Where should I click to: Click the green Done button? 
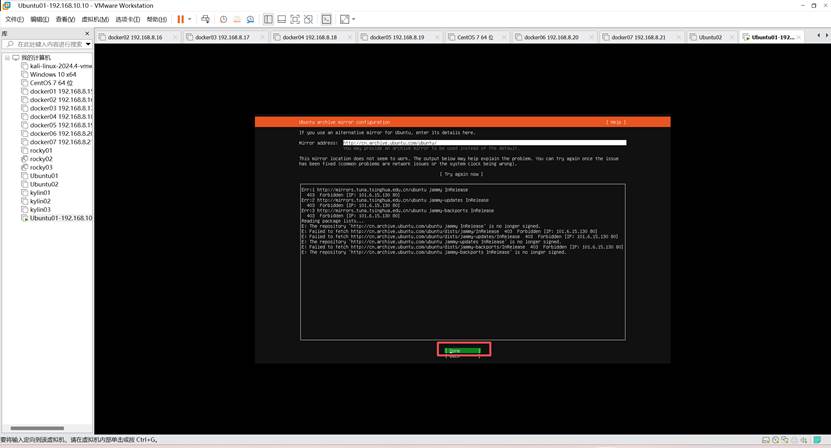tap(463, 350)
